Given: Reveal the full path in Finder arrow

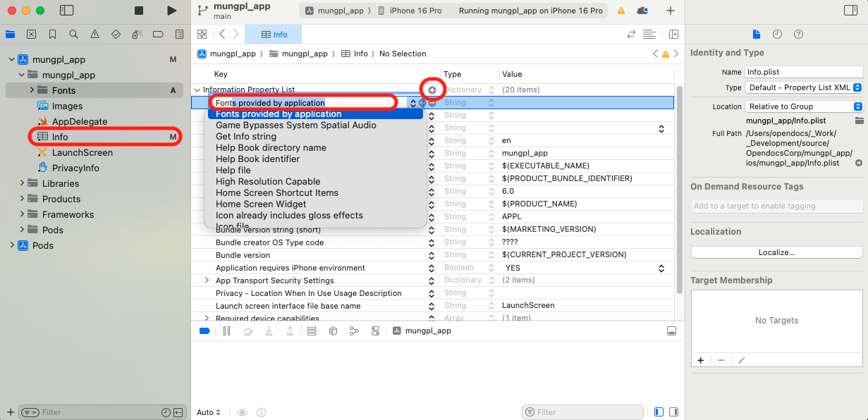Looking at the screenshot, I should point(858,163).
